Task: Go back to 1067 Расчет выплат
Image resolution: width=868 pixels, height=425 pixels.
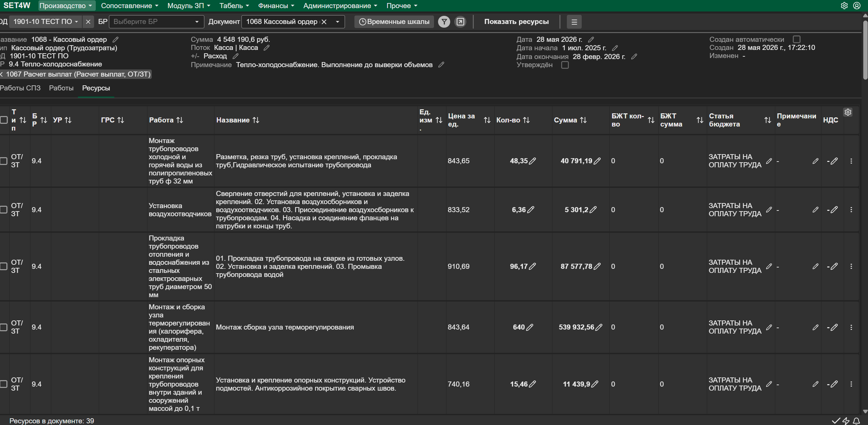Action: point(76,74)
